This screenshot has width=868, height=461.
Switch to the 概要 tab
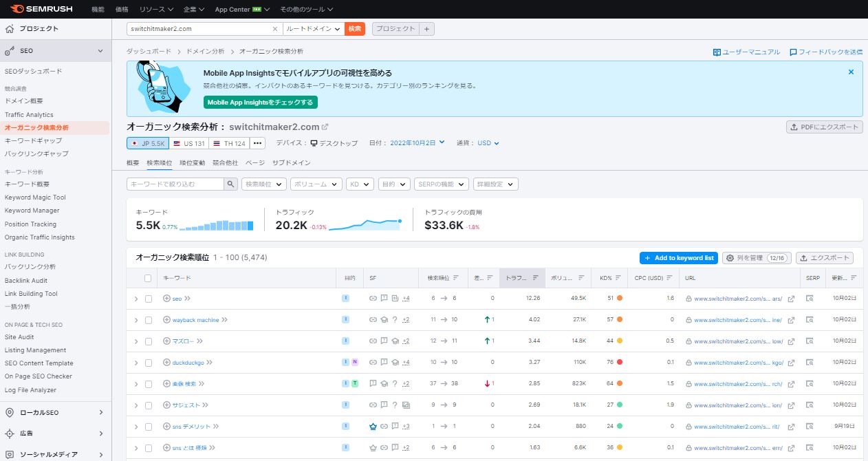coord(133,163)
